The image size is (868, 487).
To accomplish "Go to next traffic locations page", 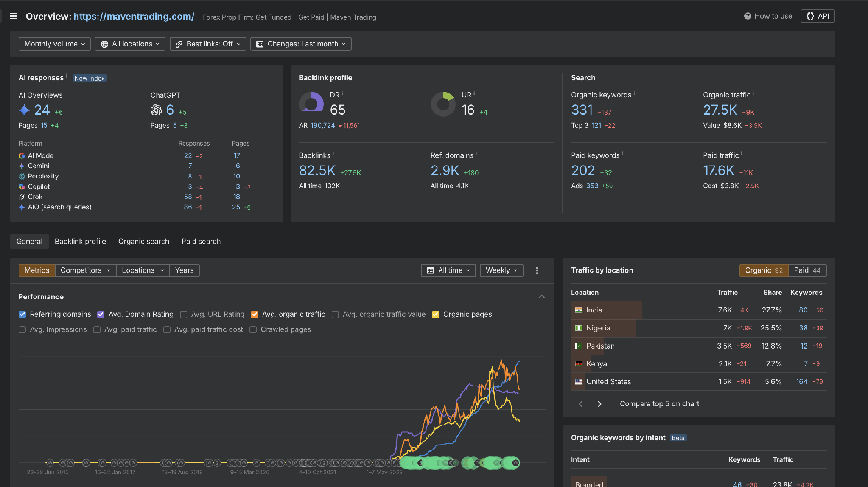I will pyautogui.click(x=599, y=404).
